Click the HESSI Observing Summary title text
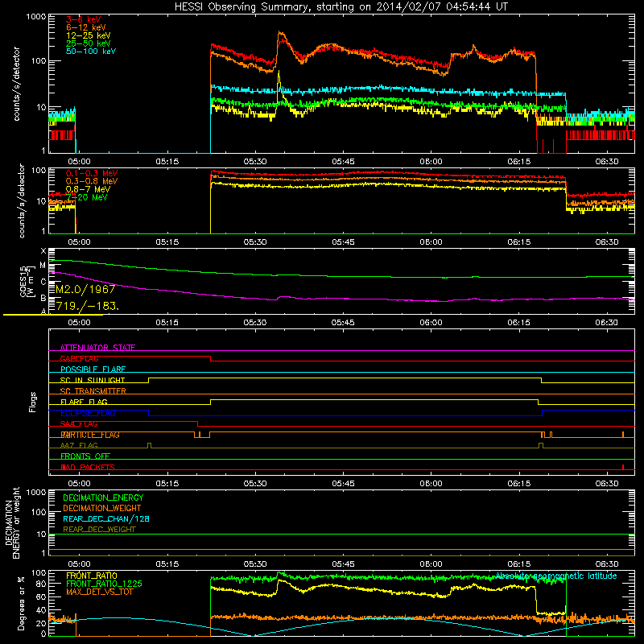The image size is (644, 644). (341, 7)
